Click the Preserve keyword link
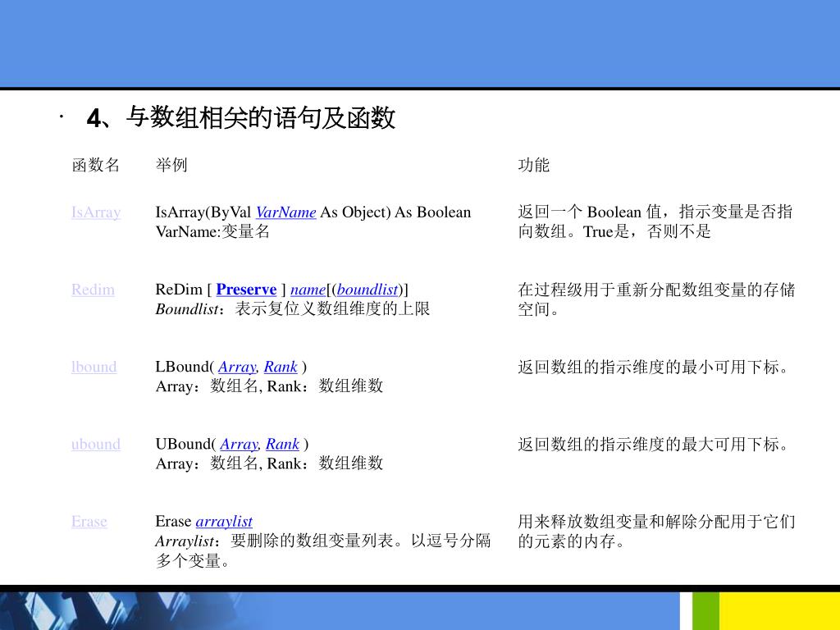The width and height of the screenshot is (840, 630). (246, 290)
